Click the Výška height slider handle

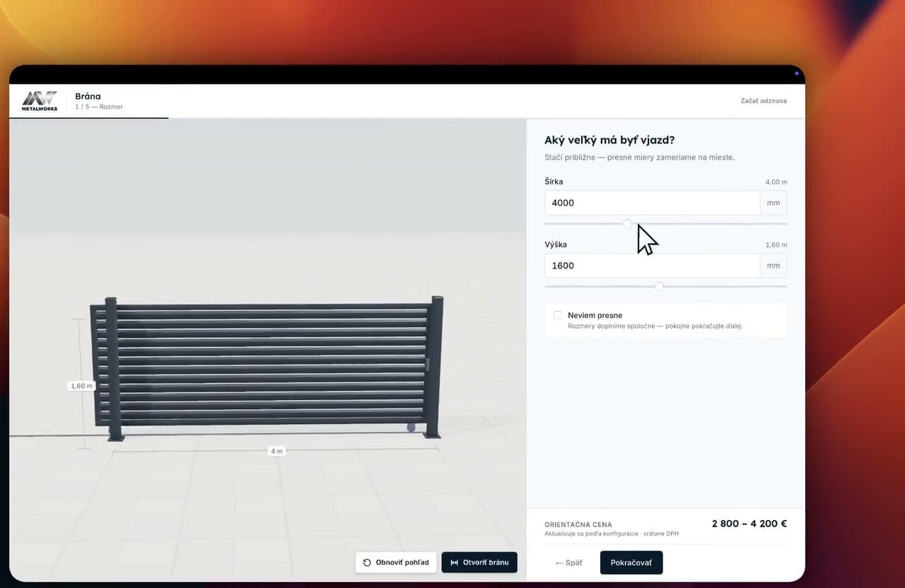[659, 286]
